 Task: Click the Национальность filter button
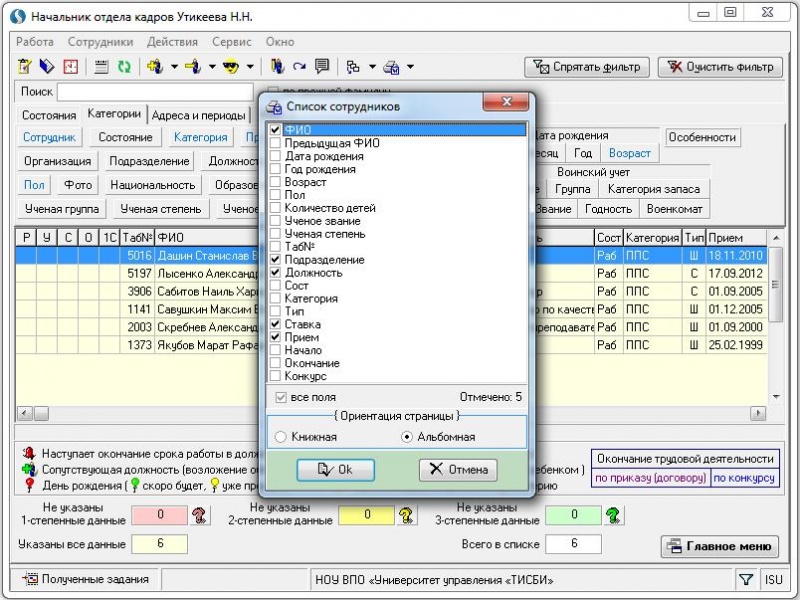[153, 185]
